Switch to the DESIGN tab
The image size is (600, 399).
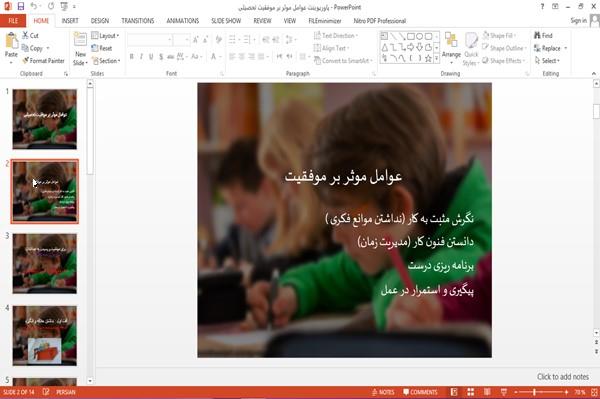(99, 21)
